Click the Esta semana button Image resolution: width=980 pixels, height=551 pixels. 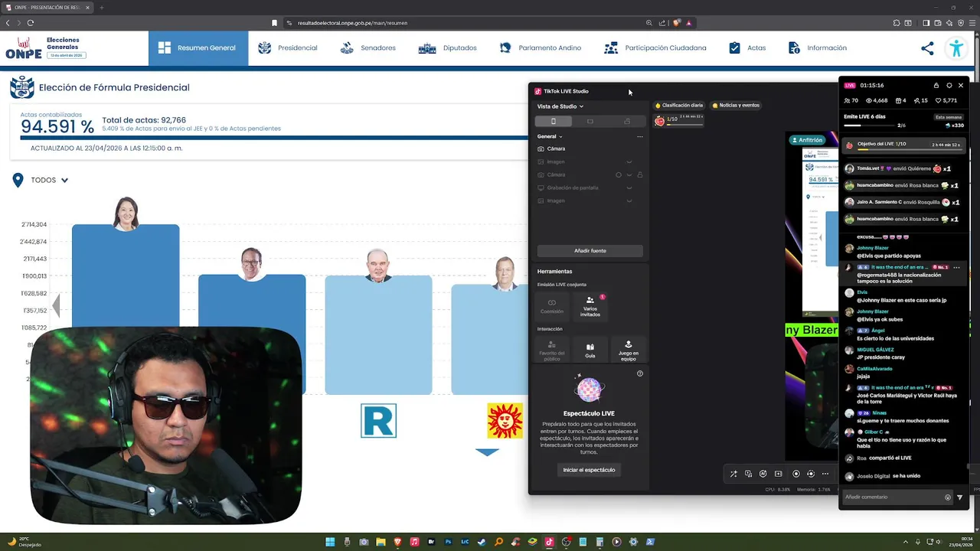(x=949, y=117)
